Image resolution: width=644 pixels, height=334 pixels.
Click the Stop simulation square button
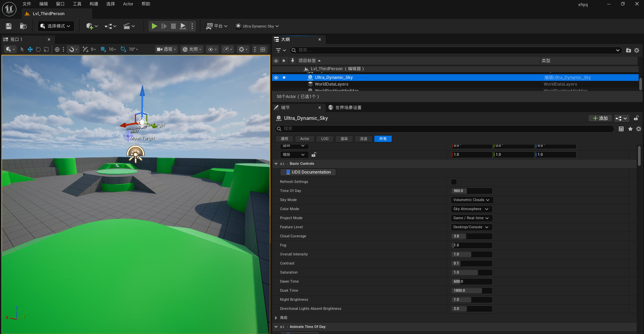[x=173, y=26]
